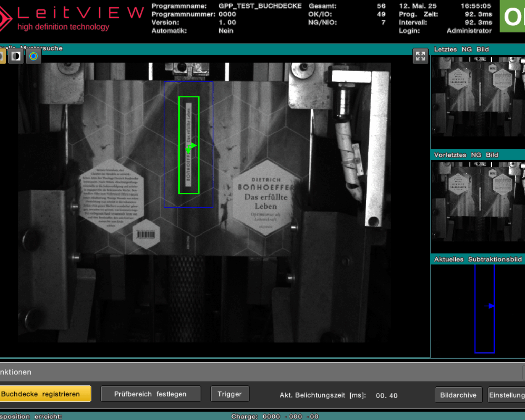The width and height of the screenshot is (525, 420).
Task: Click the Charge value 0000 - 000 - 00
Action: 291,416
